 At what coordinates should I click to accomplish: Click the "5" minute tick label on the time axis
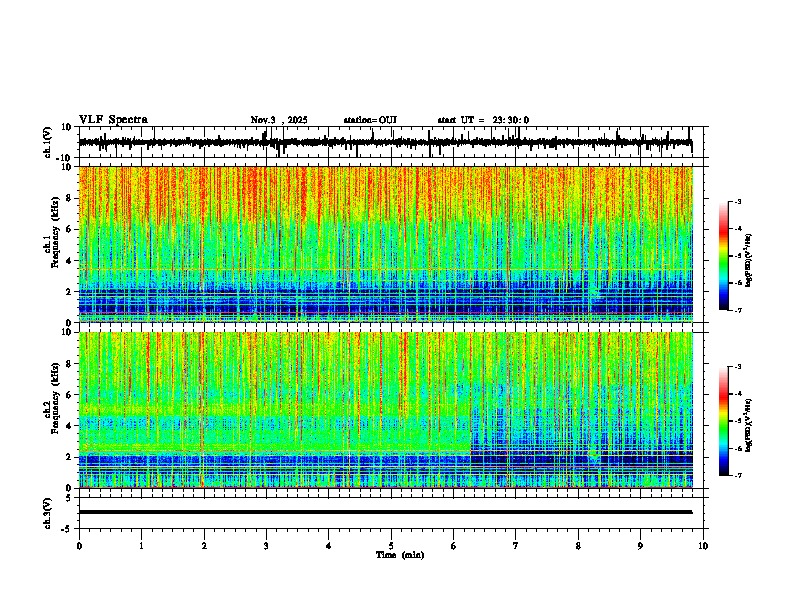(x=391, y=546)
